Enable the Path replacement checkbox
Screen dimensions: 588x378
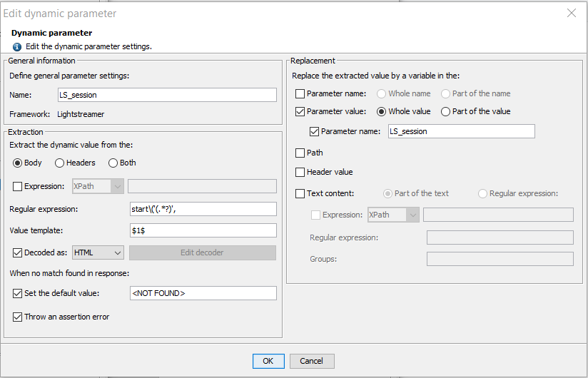(x=300, y=153)
